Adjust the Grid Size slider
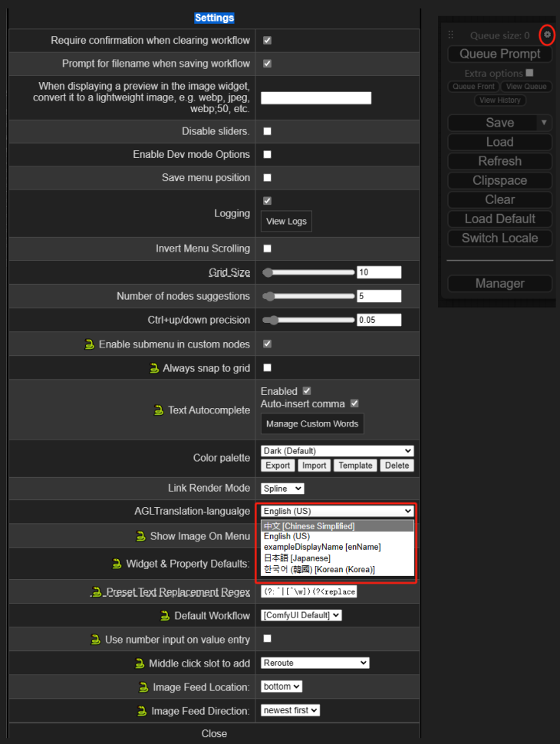The height and width of the screenshot is (744, 560). click(x=307, y=272)
